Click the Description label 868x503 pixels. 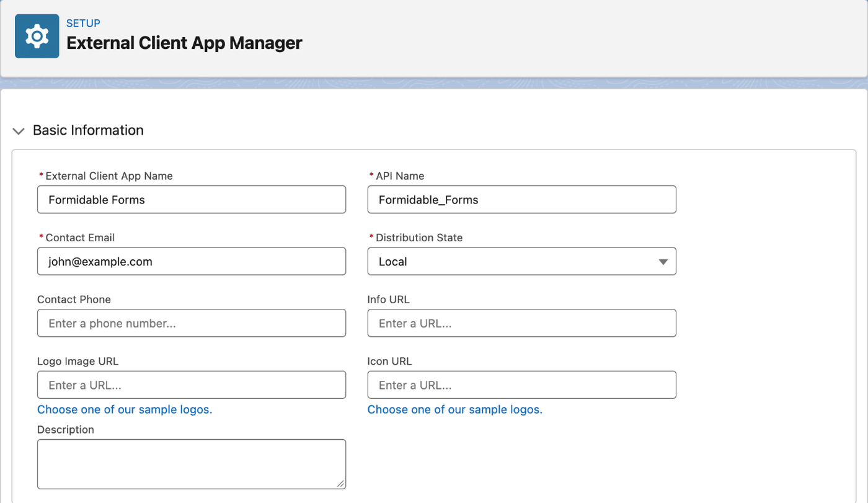pos(66,430)
